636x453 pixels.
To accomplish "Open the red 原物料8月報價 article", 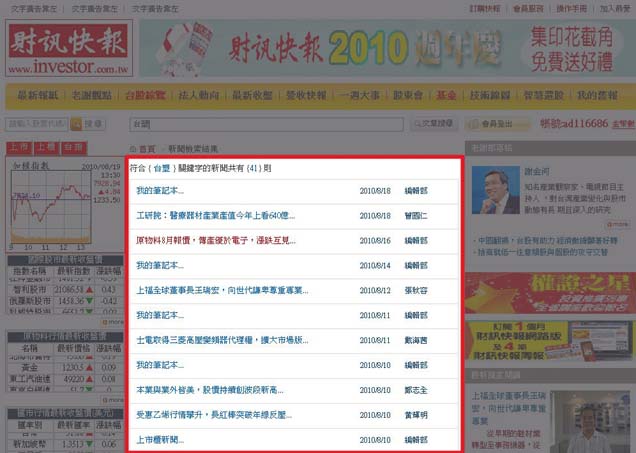I will click(216, 240).
